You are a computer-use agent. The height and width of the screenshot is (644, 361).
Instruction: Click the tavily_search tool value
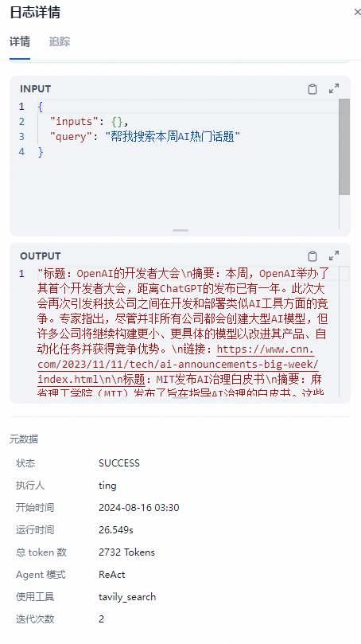pyautogui.click(x=127, y=597)
